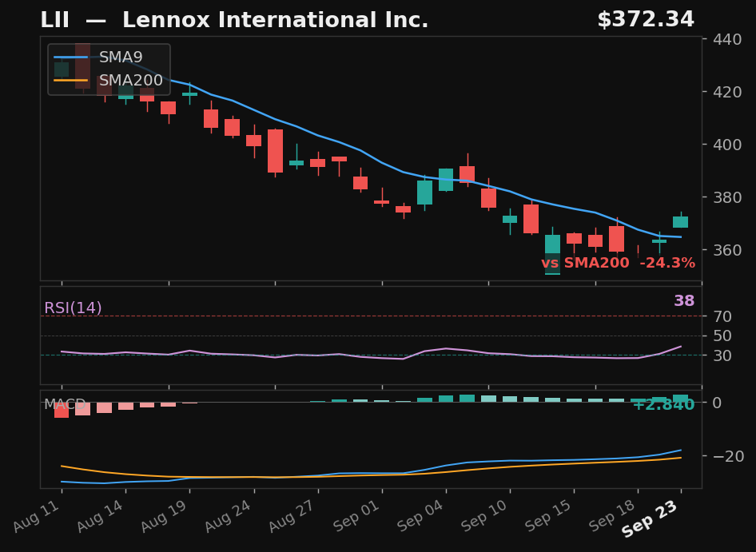Select the 420 price axis label
The width and height of the screenshot is (756, 552).
(x=727, y=92)
